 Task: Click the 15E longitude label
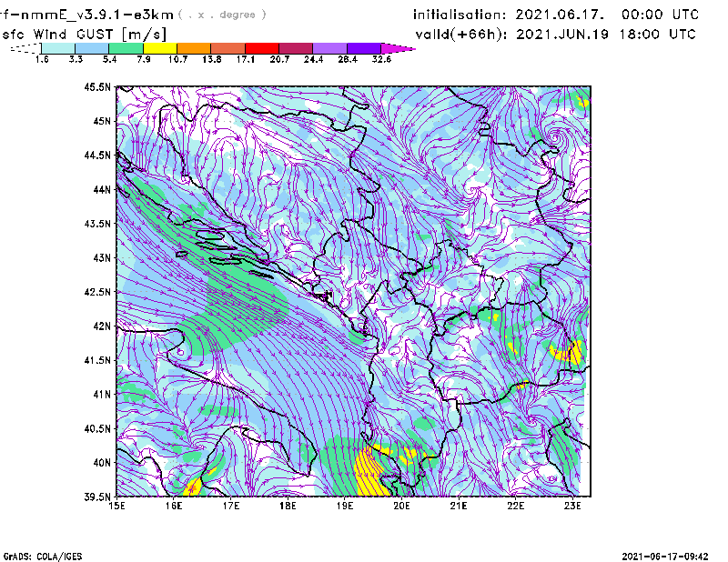[117, 506]
